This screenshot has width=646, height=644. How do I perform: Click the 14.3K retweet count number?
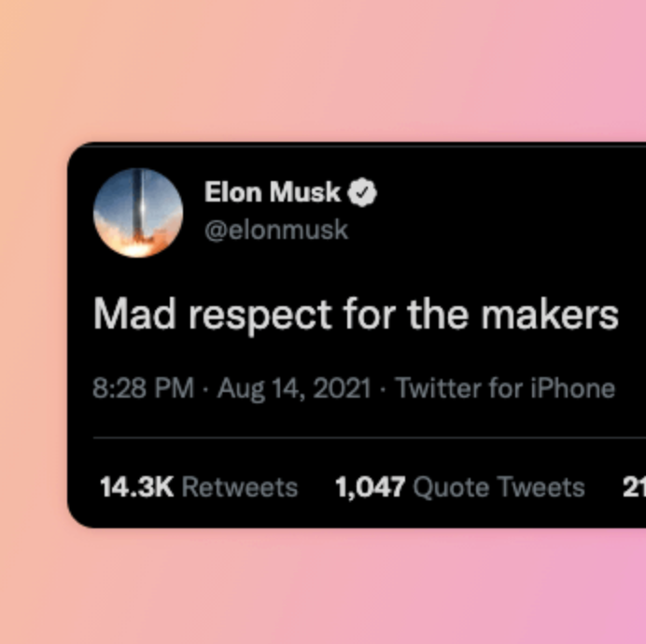[x=136, y=487]
